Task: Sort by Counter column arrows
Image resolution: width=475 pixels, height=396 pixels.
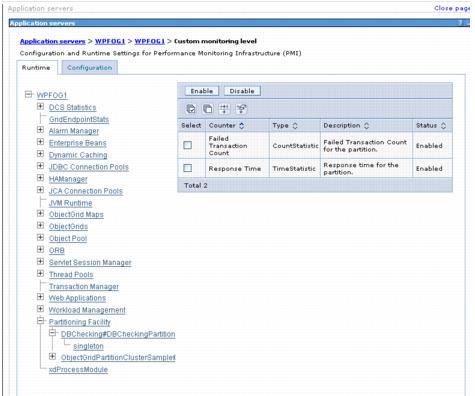Action: (x=242, y=126)
